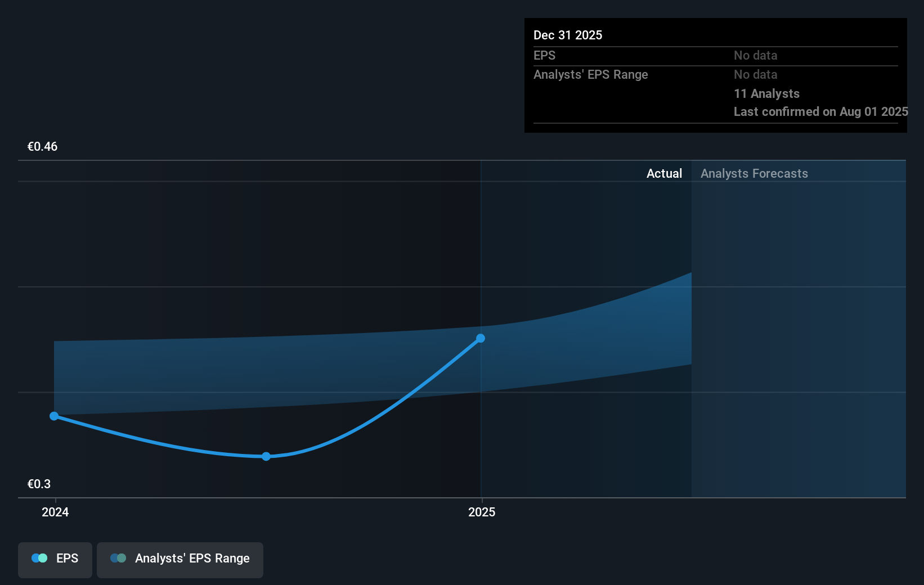Click Last confirmed on Aug 01 2025 text
Screen dimensions: 924x585
tap(820, 111)
